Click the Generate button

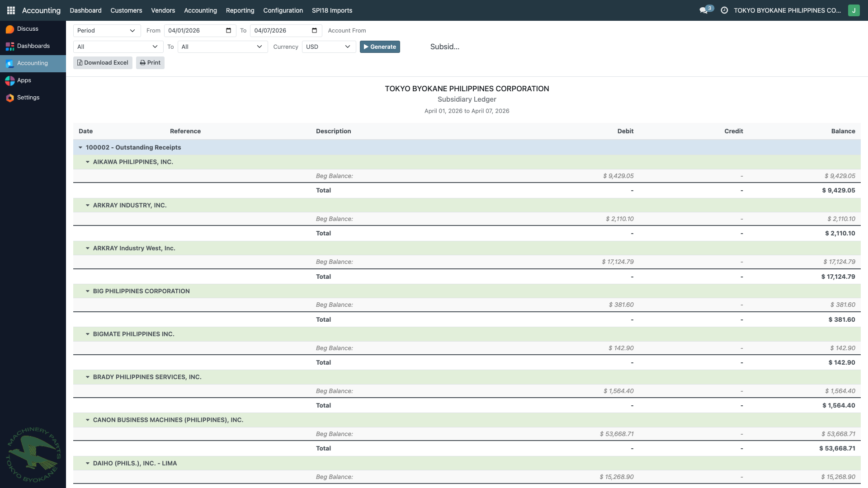[x=380, y=47]
